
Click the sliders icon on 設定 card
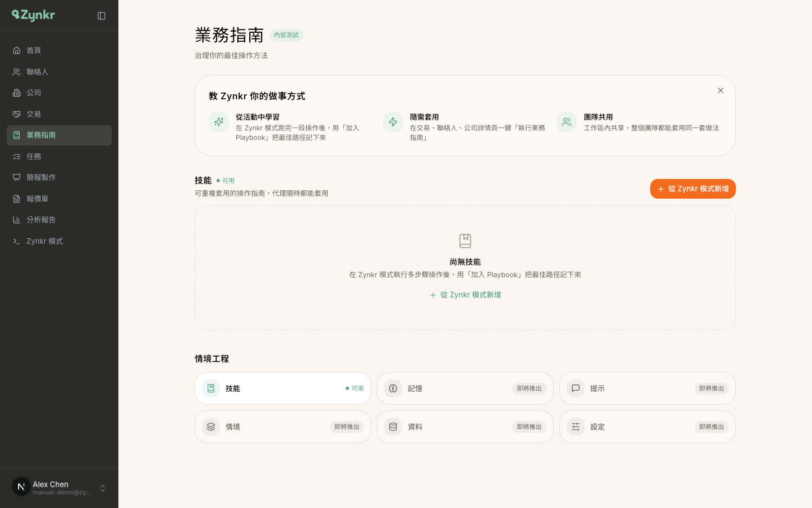tap(576, 427)
